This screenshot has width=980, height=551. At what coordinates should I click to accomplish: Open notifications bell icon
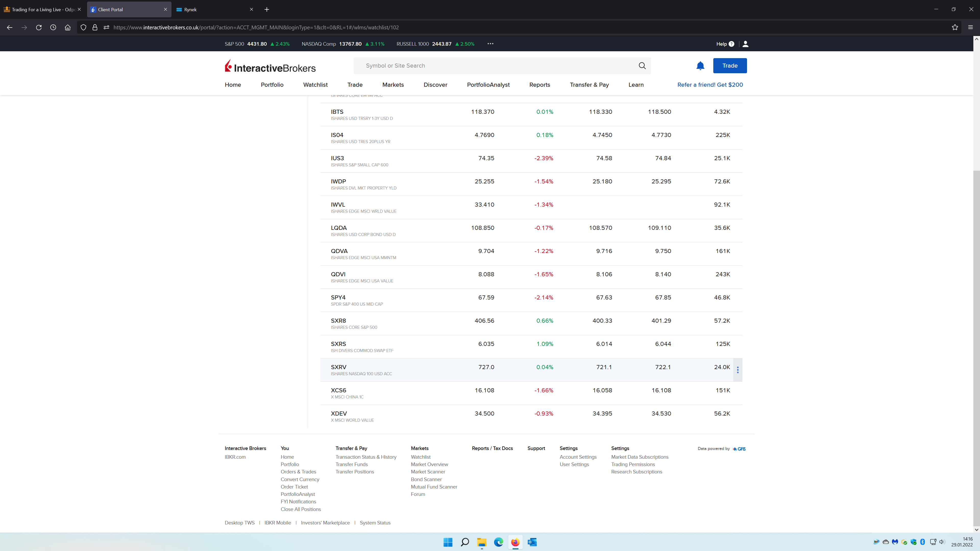[x=700, y=66]
